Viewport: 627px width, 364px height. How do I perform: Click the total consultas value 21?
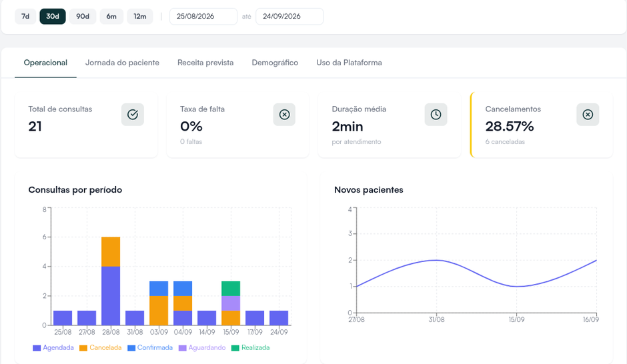(x=35, y=127)
